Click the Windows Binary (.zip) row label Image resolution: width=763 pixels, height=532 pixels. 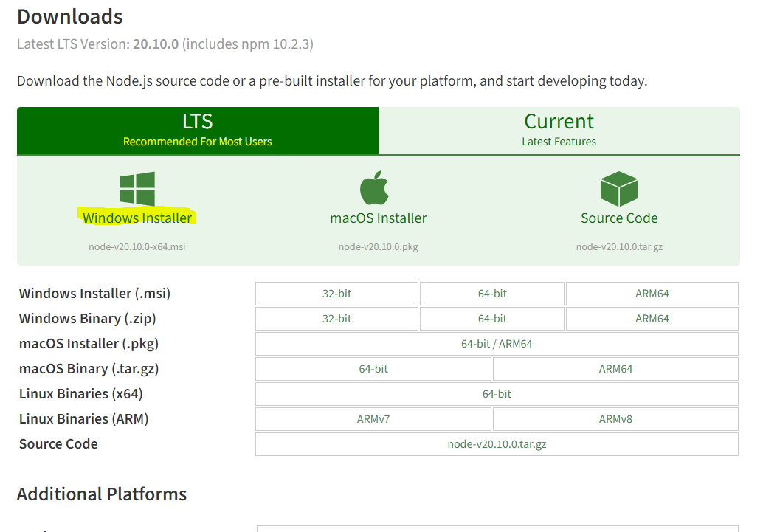pyautogui.click(x=88, y=318)
